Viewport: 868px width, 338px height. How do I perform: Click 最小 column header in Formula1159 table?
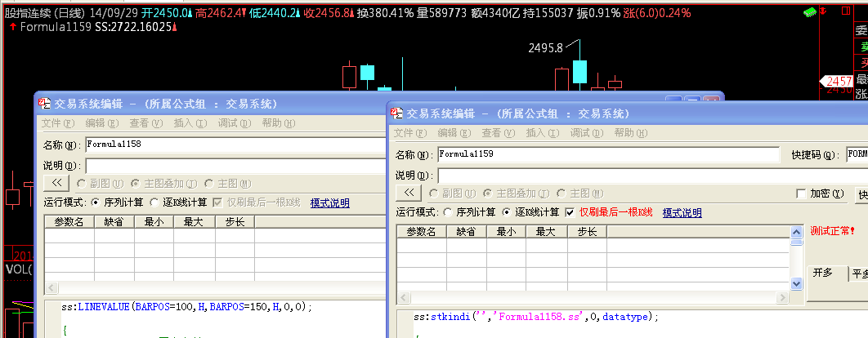507,232
